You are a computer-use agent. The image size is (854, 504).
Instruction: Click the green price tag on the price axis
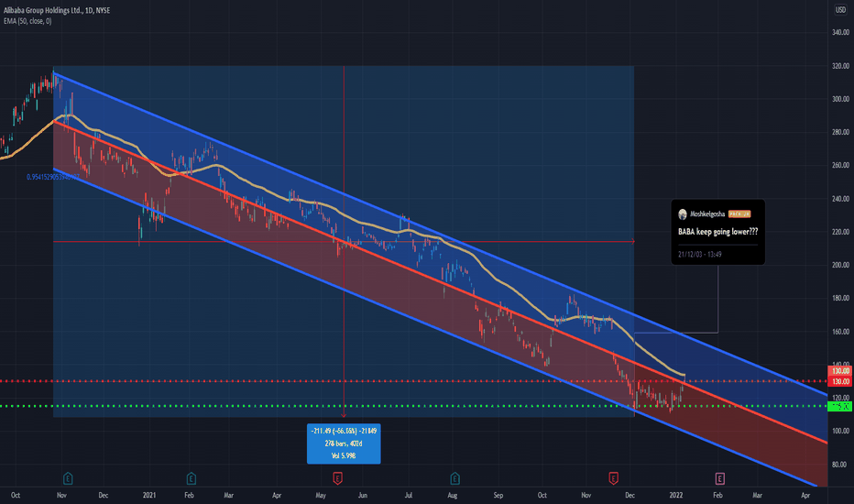pyautogui.click(x=840, y=407)
